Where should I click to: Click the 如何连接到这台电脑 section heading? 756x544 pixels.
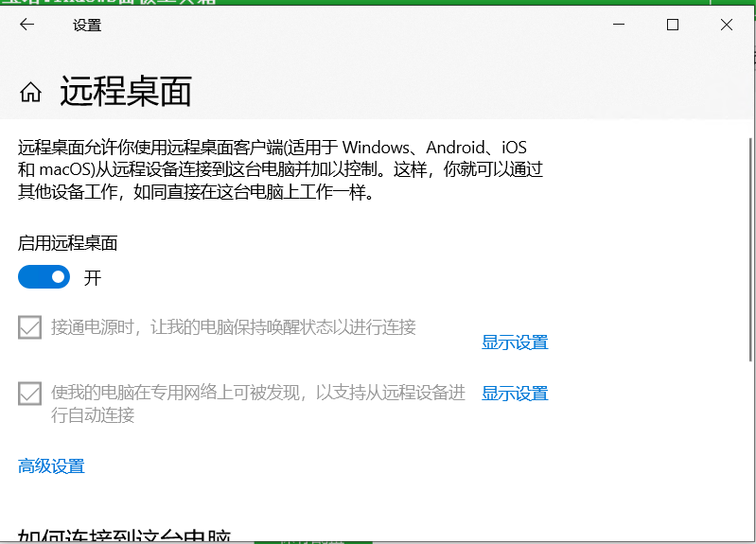124,535
